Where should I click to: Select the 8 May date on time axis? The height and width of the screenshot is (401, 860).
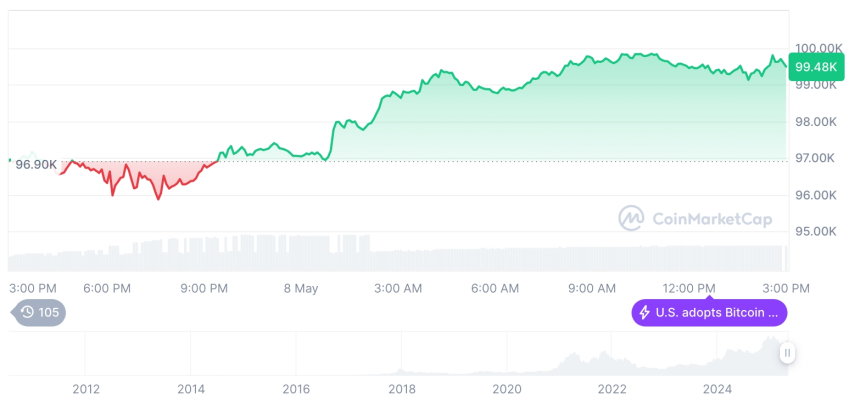tap(300, 288)
